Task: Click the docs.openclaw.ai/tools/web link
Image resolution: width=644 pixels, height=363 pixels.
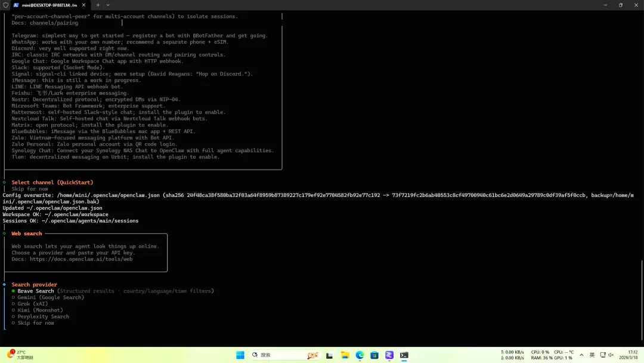Action: 81,259
